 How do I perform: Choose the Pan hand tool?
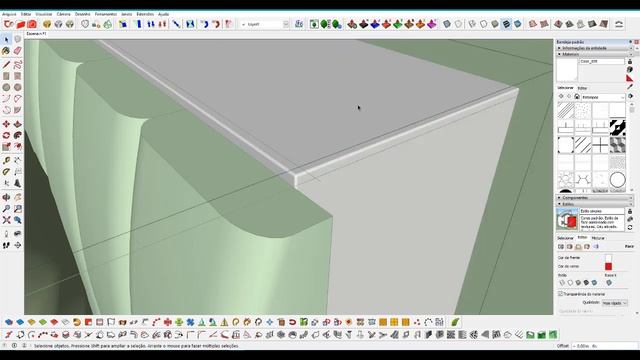18,197
